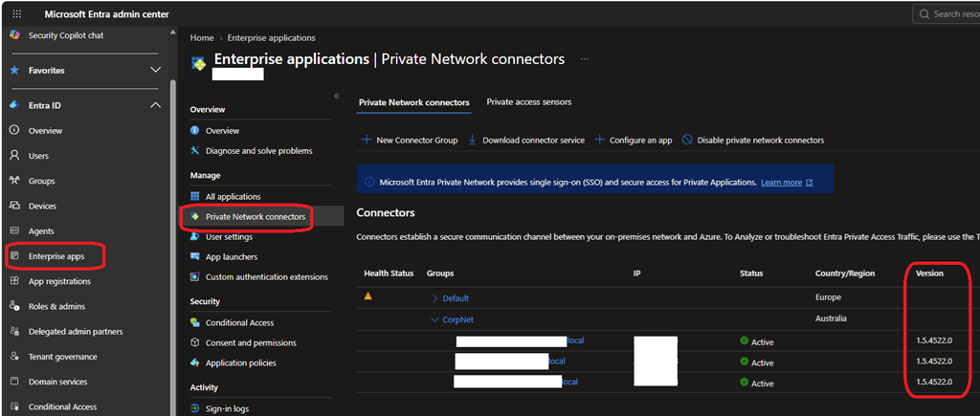Click the App launchers icon
The image size is (980, 416).
tap(194, 256)
